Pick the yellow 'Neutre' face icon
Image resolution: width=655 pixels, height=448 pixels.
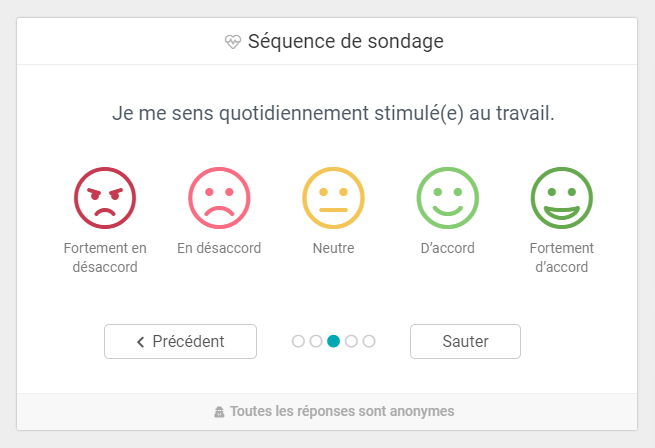[333, 198]
